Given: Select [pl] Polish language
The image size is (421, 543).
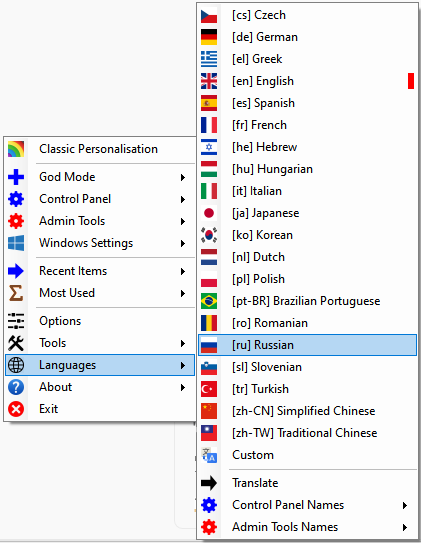Looking at the screenshot, I should (x=307, y=279).
